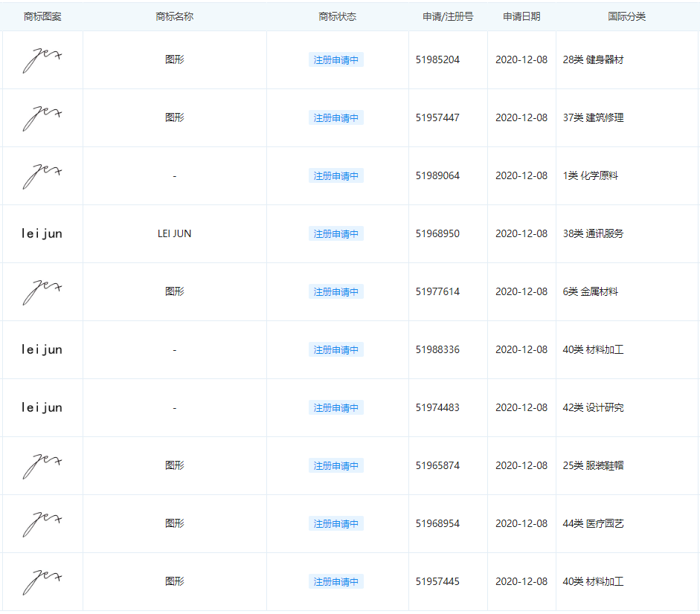The image size is (700, 614).
Task: Select registration number 51977614
Action: (437, 292)
